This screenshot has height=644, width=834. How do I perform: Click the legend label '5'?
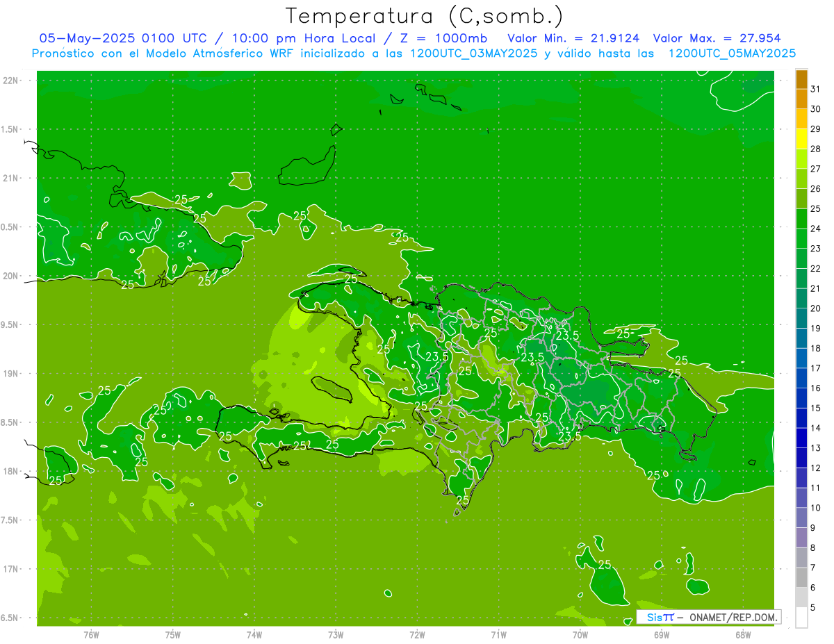pyautogui.click(x=812, y=607)
